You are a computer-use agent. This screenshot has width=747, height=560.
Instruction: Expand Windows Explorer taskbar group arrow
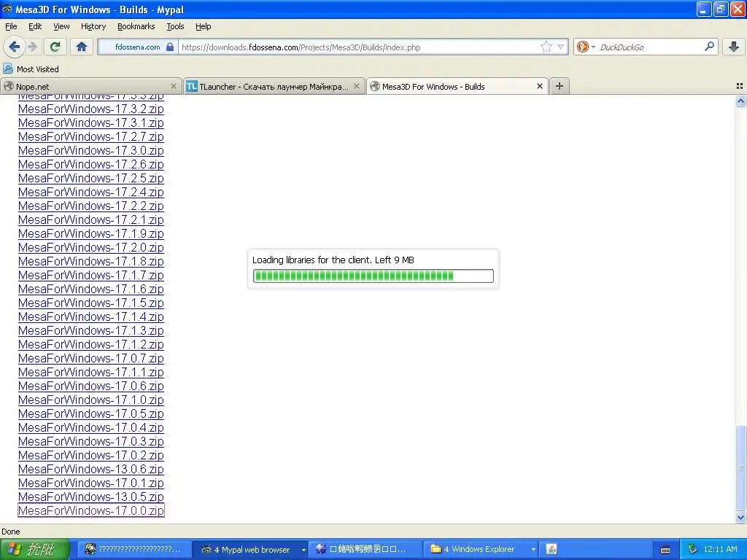(x=533, y=550)
